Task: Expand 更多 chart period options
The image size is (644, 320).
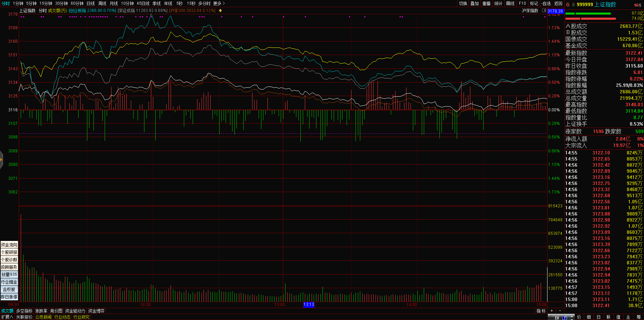Action: [219, 3]
